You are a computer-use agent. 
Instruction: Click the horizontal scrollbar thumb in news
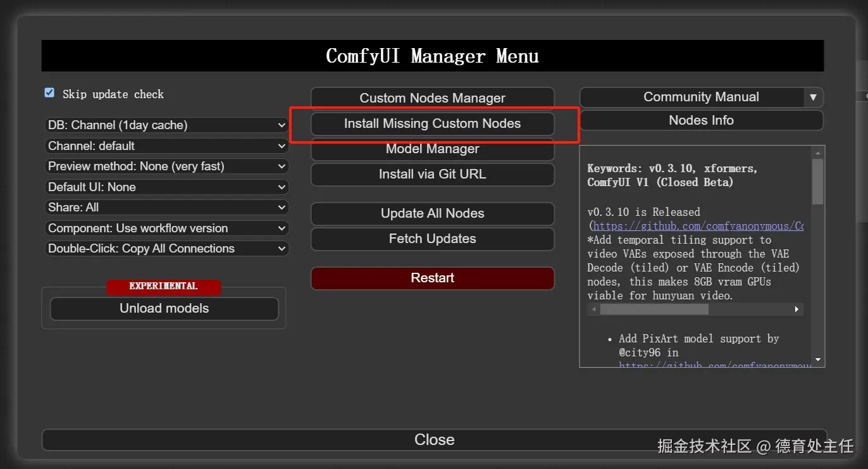pos(654,310)
